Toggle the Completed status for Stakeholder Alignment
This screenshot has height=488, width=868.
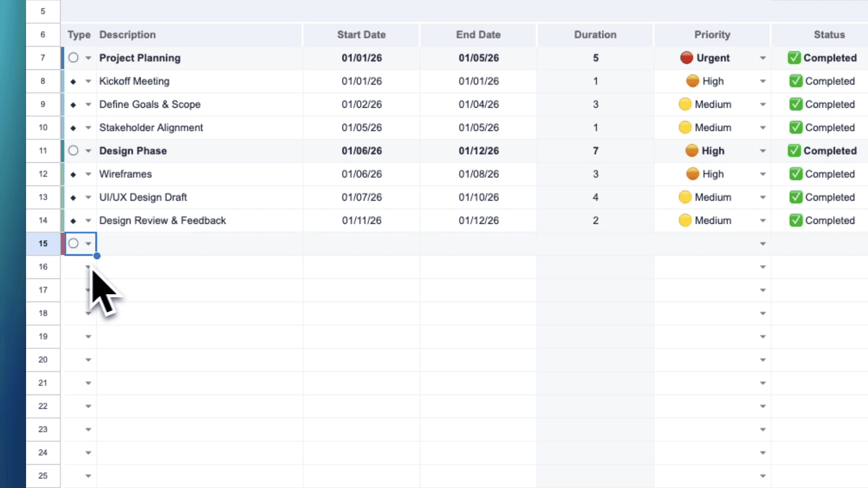pos(796,127)
